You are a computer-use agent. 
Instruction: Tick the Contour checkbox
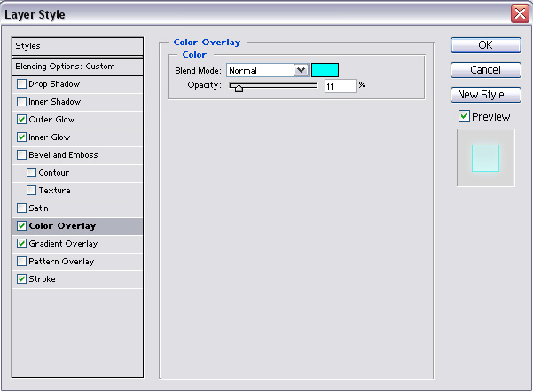click(x=32, y=173)
